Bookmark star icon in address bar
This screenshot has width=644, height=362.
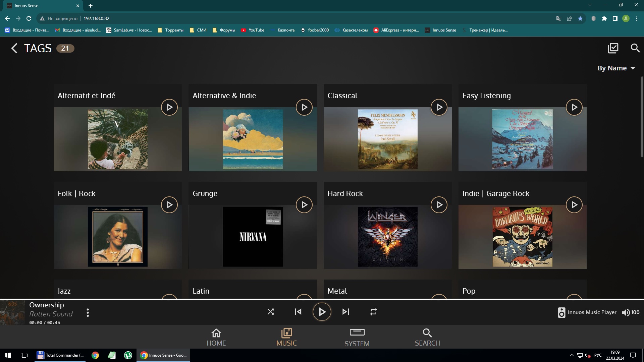[x=580, y=18]
